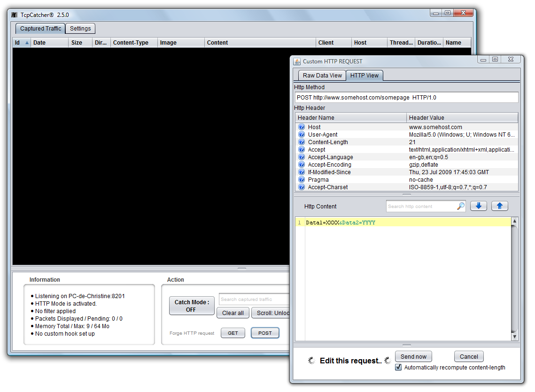Maximize the Custom HTTP REQUEST window
535x392 pixels.
click(x=495, y=59)
